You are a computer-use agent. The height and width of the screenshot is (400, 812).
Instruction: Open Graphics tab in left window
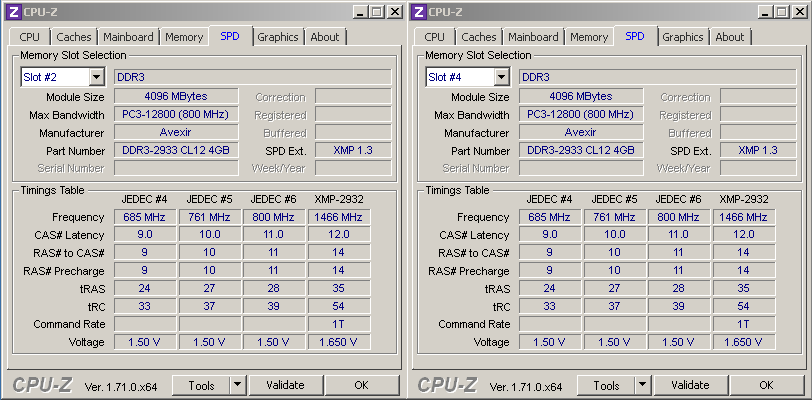pyautogui.click(x=278, y=37)
